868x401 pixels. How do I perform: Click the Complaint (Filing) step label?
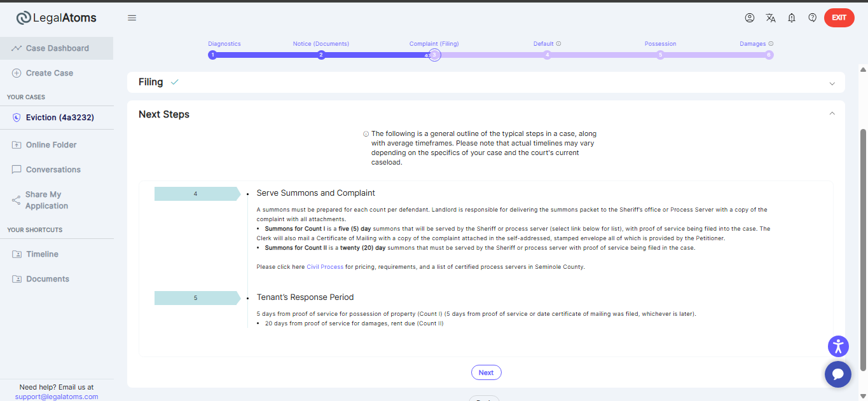tap(434, 44)
